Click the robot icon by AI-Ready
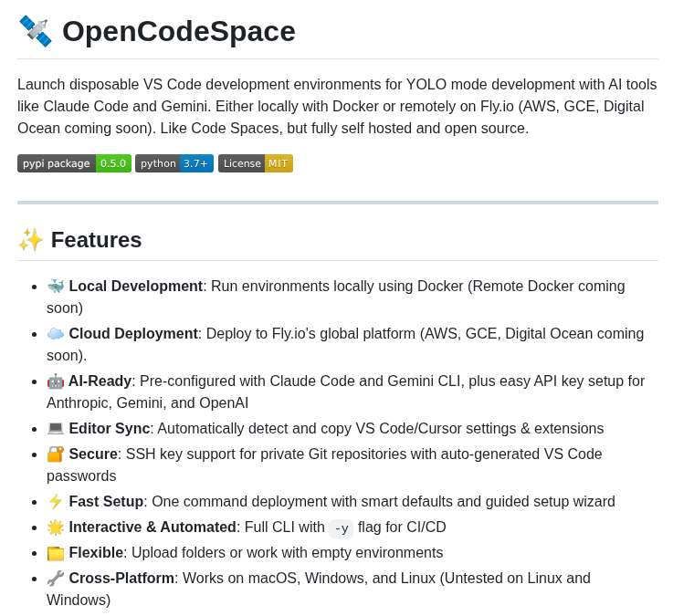Viewport: 673px width, 616px height. (56, 381)
